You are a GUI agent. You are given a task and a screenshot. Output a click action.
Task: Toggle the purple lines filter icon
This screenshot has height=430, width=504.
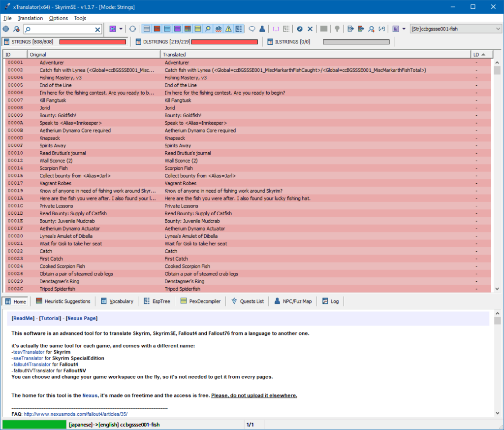pyautogui.click(x=177, y=29)
